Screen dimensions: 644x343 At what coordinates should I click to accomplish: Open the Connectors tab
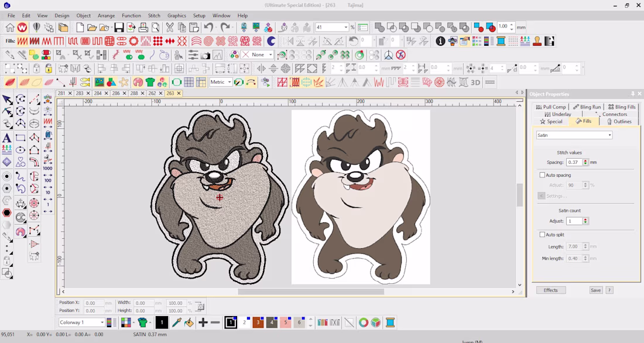tap(611, 114)
